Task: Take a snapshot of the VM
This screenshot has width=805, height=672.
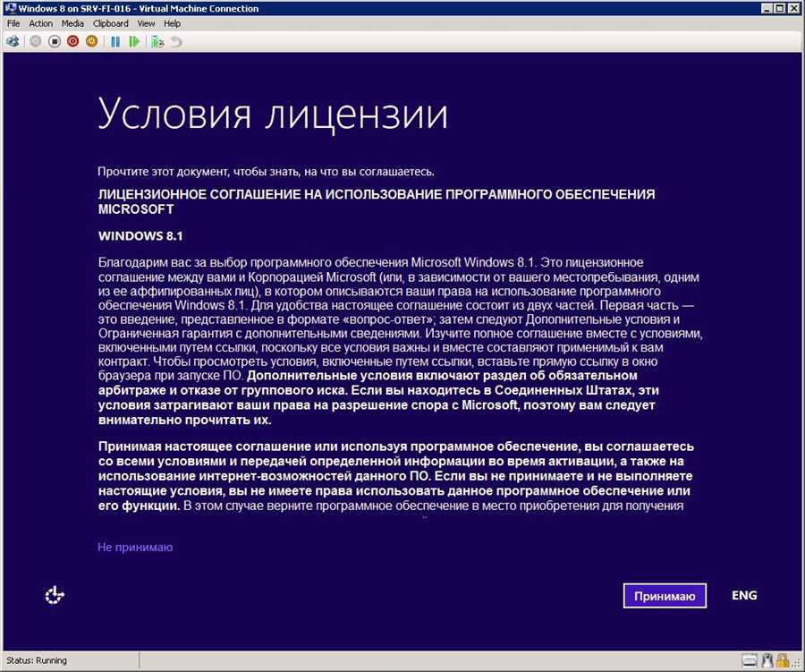Action: (157, 42)
